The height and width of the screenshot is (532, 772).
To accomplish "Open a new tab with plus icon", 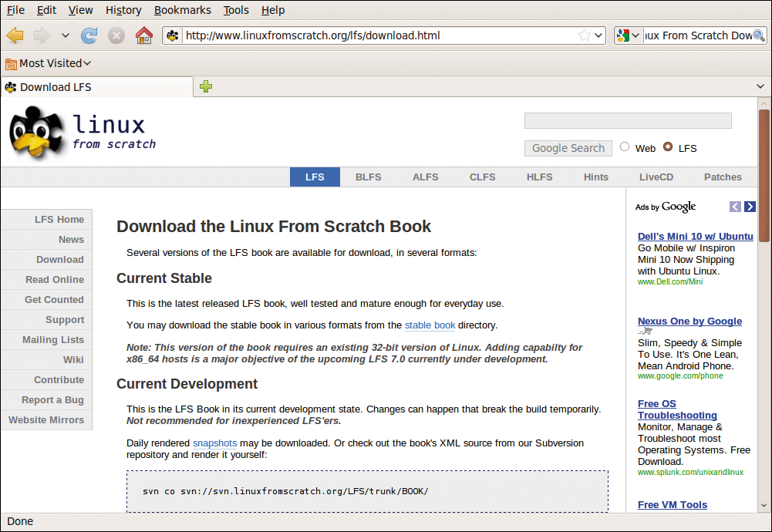I will point(206,86).
